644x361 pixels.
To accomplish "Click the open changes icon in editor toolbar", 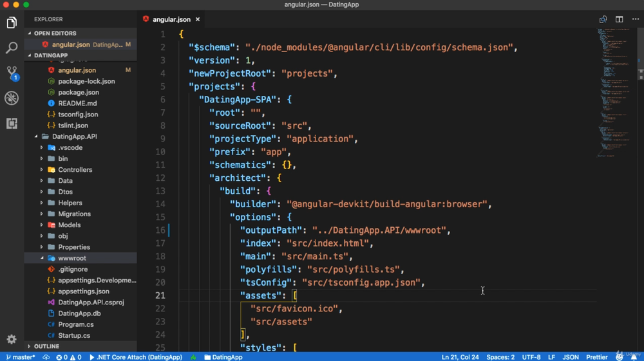I will click(603, 19).
